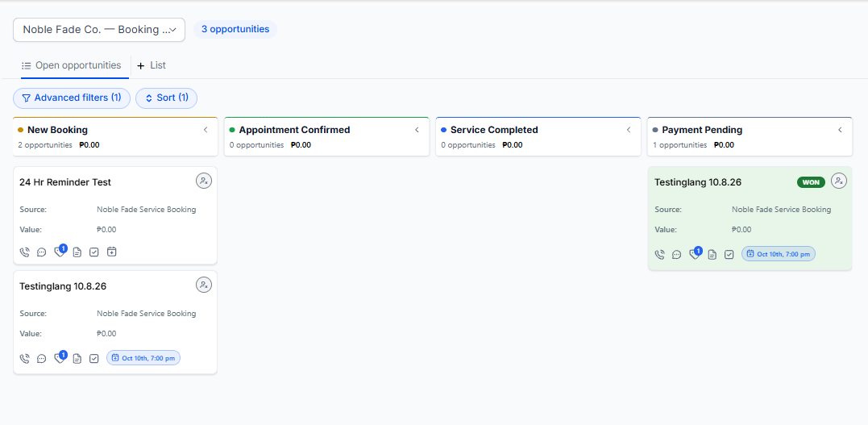Collapse the Payment Pending column
The image size is (868, 425).
tap(840, 130)
